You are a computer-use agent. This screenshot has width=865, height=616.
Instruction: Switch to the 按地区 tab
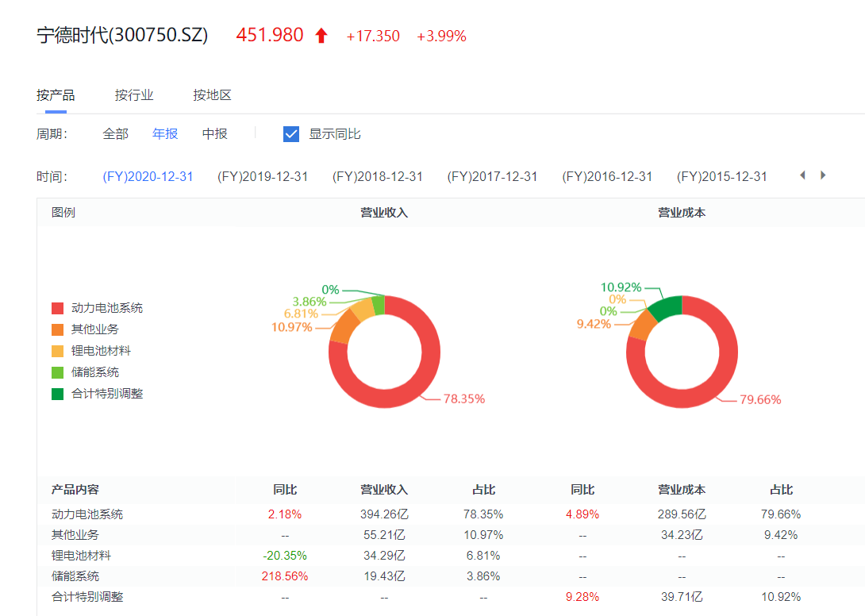coord(213,95)
